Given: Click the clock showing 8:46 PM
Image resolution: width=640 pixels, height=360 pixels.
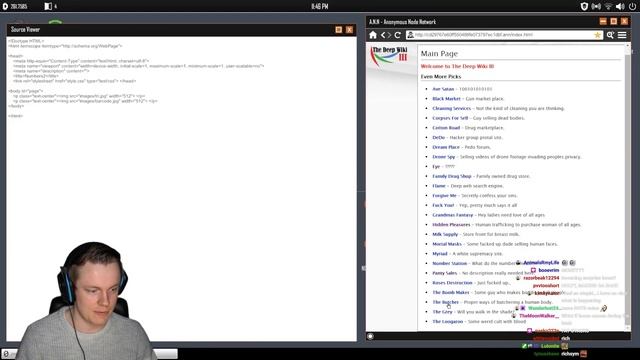Looking at the screenshot, I should 320,6.
